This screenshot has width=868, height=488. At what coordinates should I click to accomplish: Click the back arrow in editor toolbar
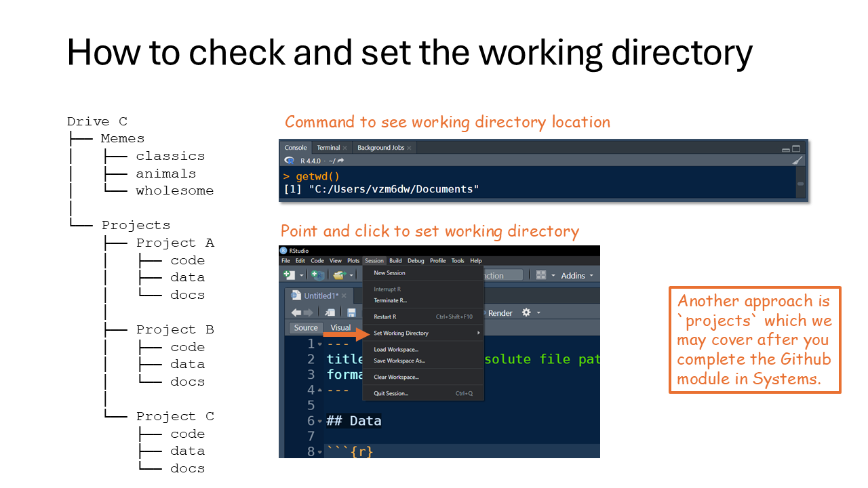296,312
